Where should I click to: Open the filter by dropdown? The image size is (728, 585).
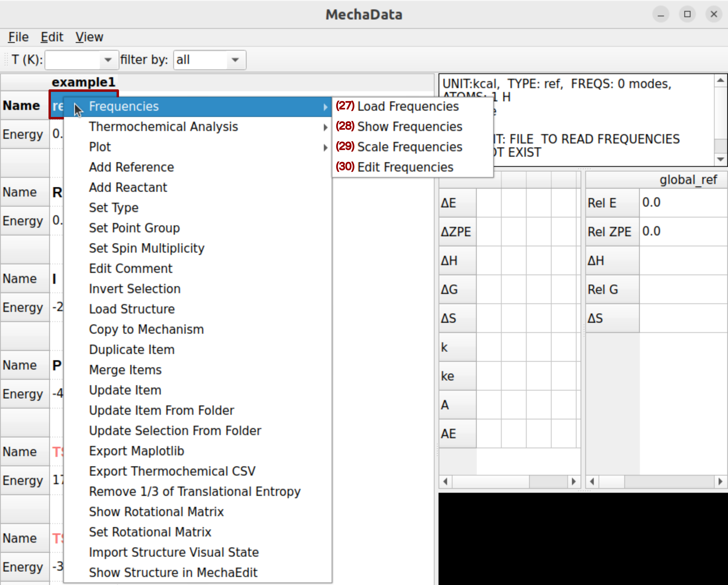235,60
